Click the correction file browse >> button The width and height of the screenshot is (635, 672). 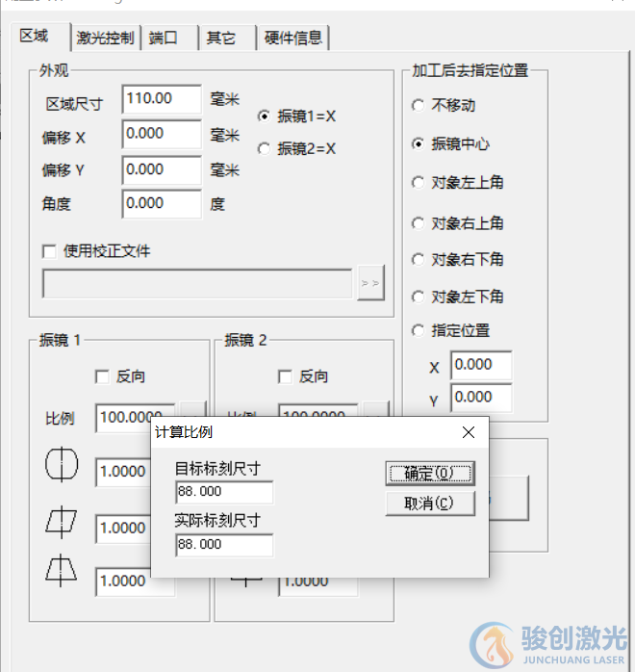click(370, 283)
